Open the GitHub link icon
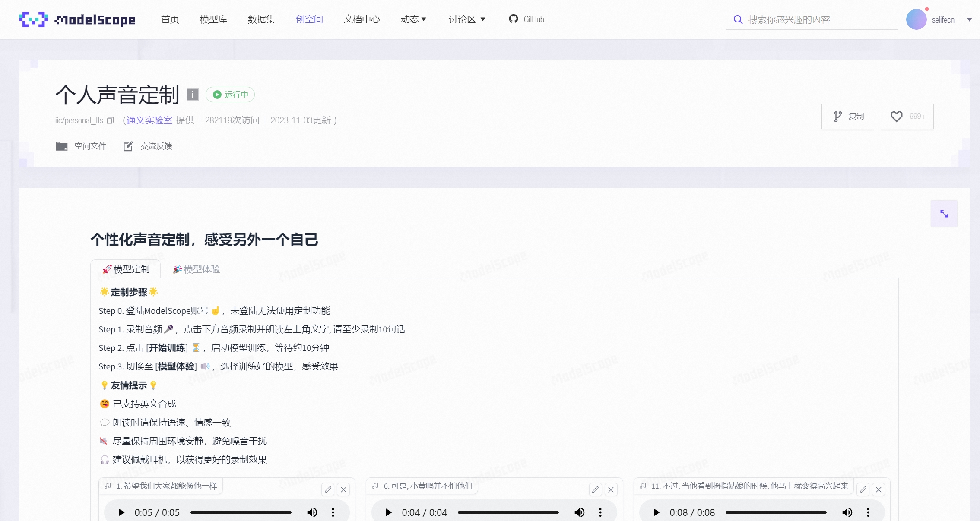This screenshot has width=980, height=521. pyautogui.click(x=513, y=19)
